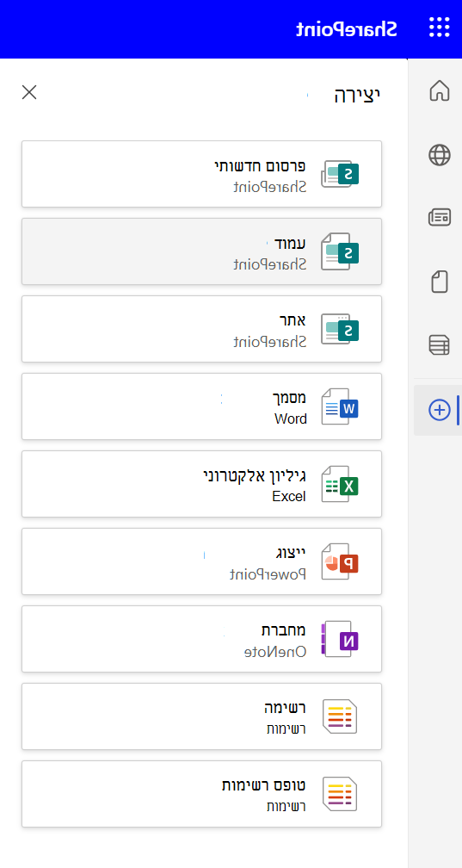Open the News icon in sidebar

(x=440, y=218)
